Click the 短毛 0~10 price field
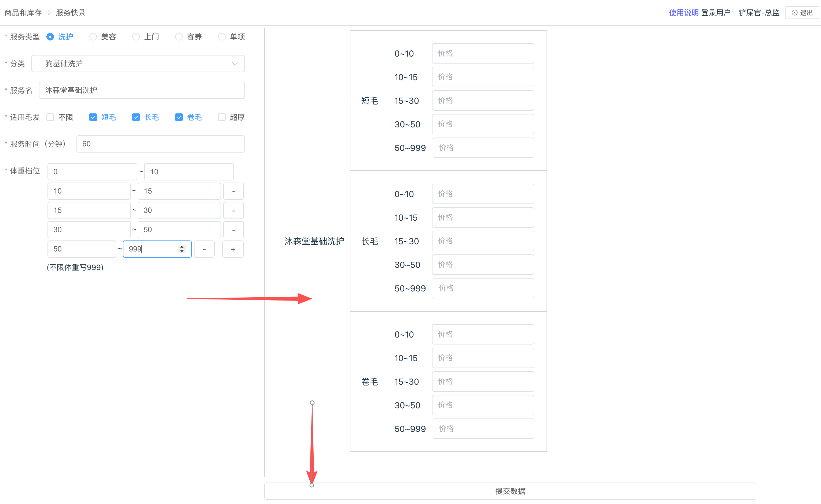The width and height of the screenshot is (821, 504). [482, 53]
